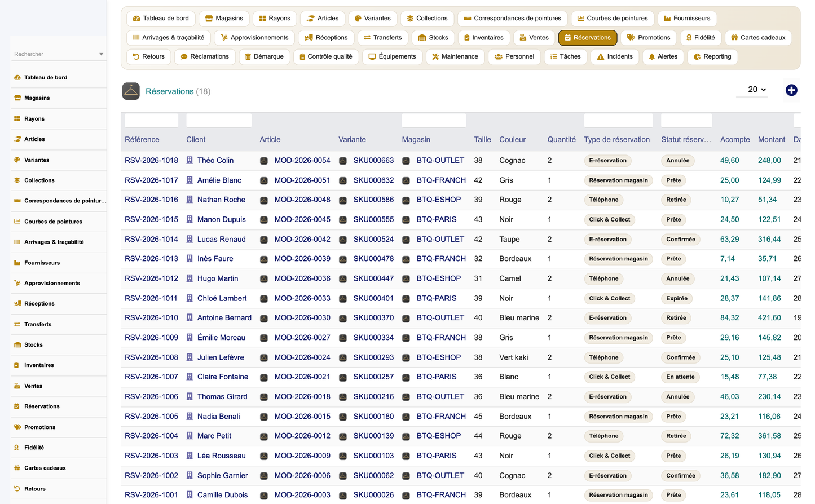Click the variant icon beside SKU000586
815x504 pixels.
343,200
